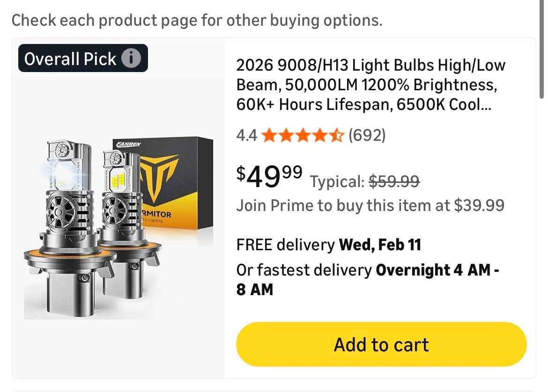Viewport: 548px width, 392px height.
Task: Click the half-filled fifth rating star
Action: [337, 136]
